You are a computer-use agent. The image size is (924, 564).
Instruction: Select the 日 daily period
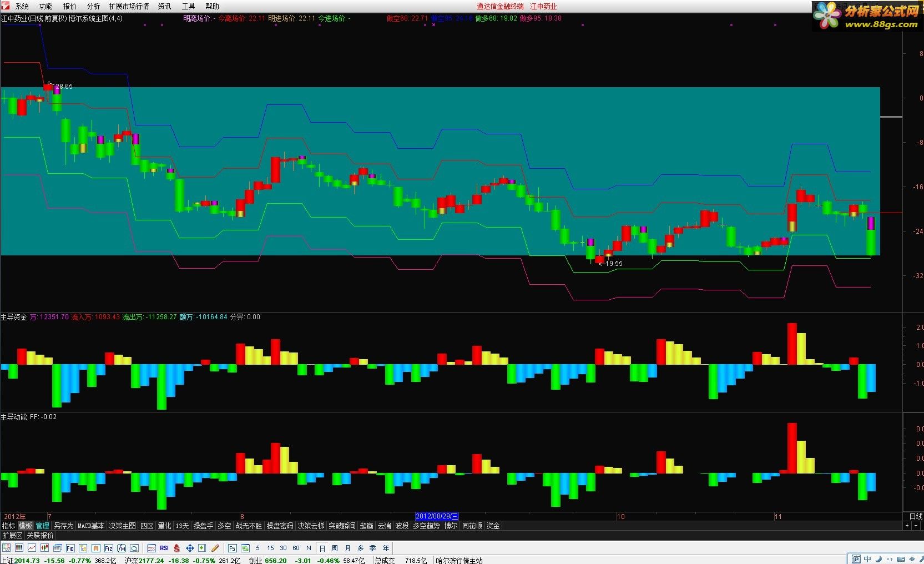(x=322, y=548)
